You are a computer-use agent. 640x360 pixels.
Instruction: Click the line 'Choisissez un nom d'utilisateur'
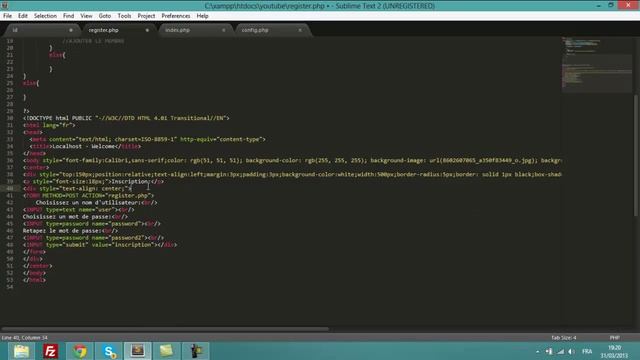click(x=96, y=202)
